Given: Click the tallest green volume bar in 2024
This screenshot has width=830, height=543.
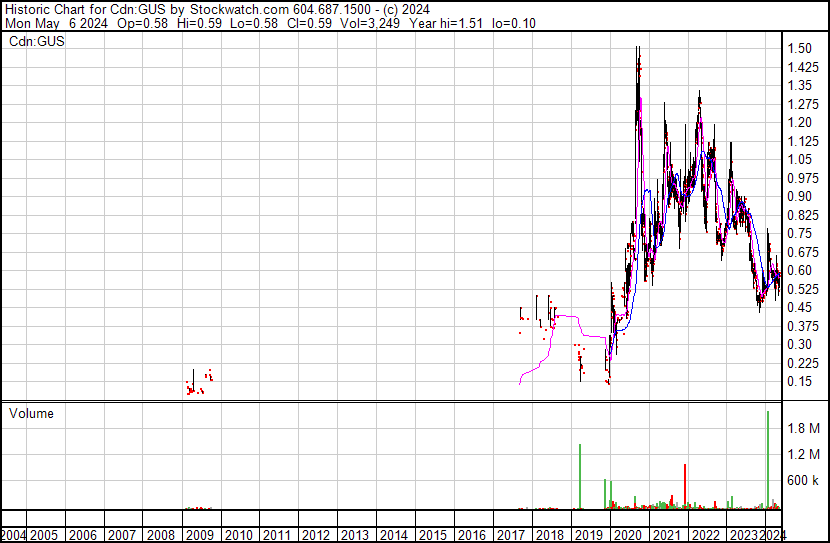Looking at the screenshot, I should [x=768, y=459].
